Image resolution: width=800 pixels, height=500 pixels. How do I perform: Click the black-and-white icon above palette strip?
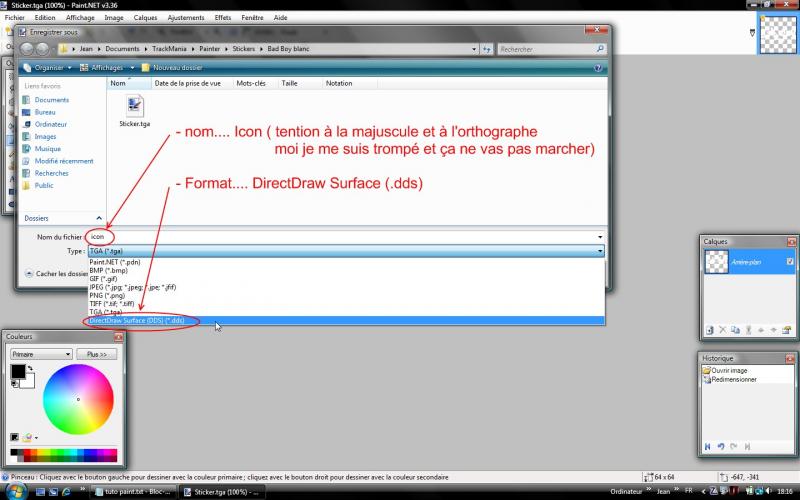(15, 437)
